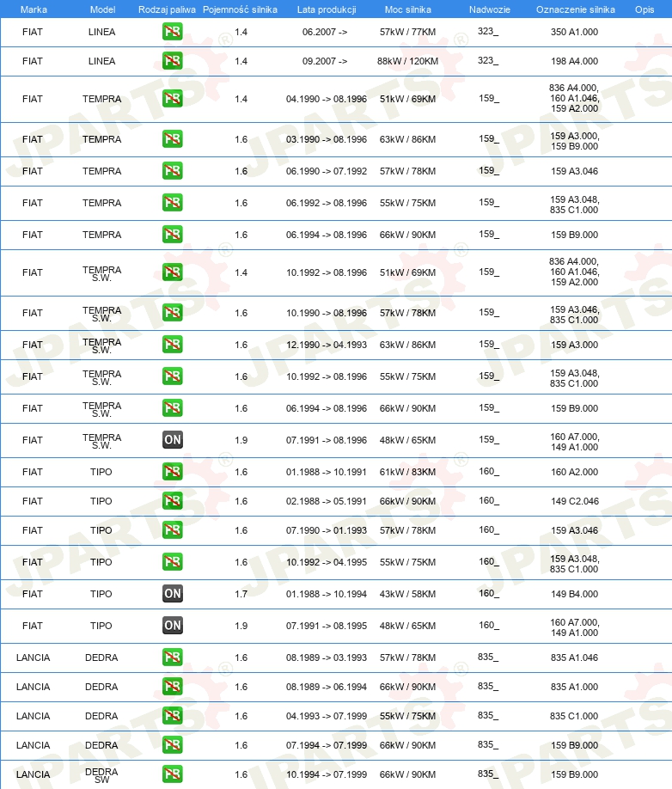Select date range 03.1990 -> 08.1996

point(327,139)
